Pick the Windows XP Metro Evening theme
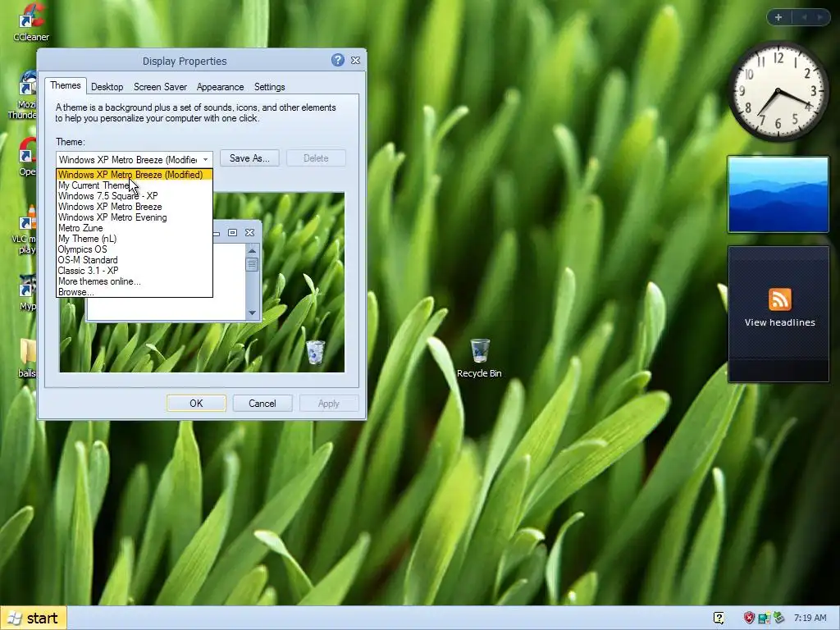The height and width of the screenshot is (630, 840). [x=135, y=217]
